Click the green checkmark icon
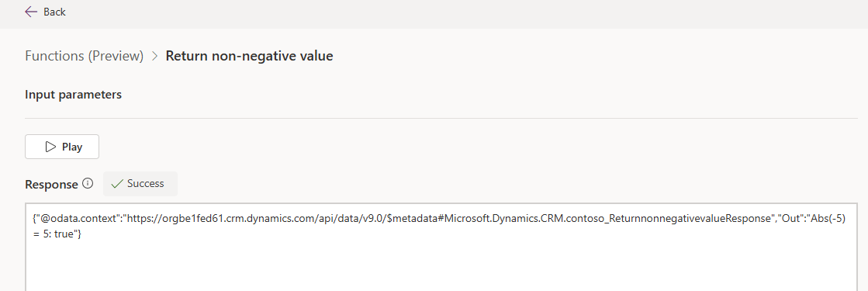The height and width of the screenshot is (291, 868). (x=117, y=184)
